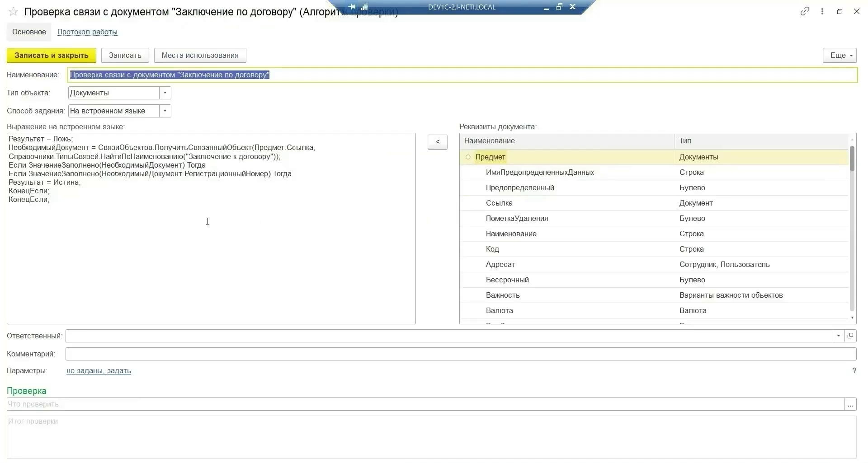Expand the Ответственный dropdown list

839,336
